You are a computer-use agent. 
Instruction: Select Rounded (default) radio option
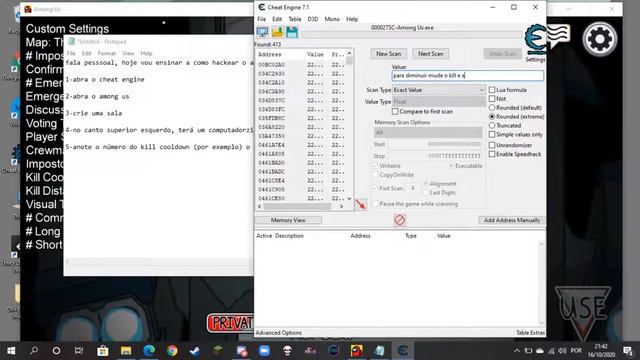click(x=492, y=108)
